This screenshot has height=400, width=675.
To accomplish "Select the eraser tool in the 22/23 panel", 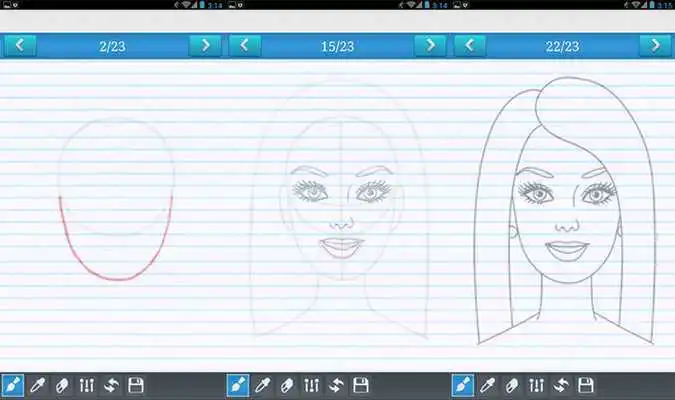I will point(512,385).
